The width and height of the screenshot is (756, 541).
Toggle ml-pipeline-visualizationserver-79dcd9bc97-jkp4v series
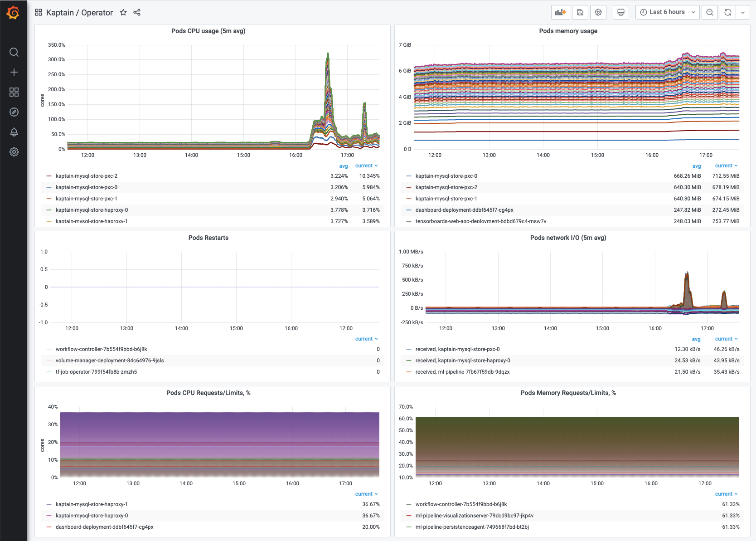click(x=475, y=516)
